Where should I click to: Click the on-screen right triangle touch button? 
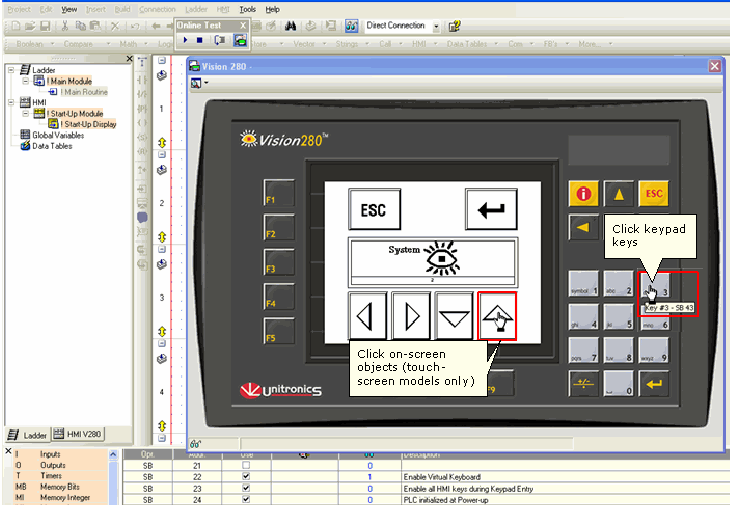tap(411, 316)
